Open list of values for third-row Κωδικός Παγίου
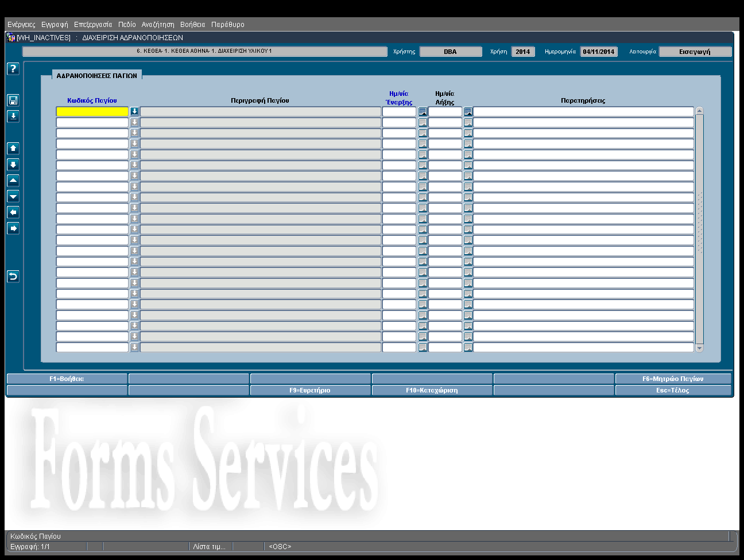 coord(134,133)
